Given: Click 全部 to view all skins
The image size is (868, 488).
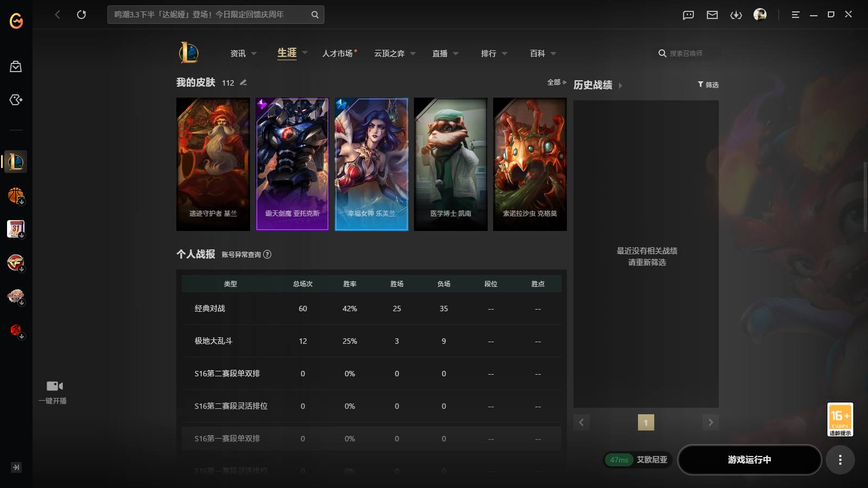Looking at the screenshot, I should click(x=557, y=82).
